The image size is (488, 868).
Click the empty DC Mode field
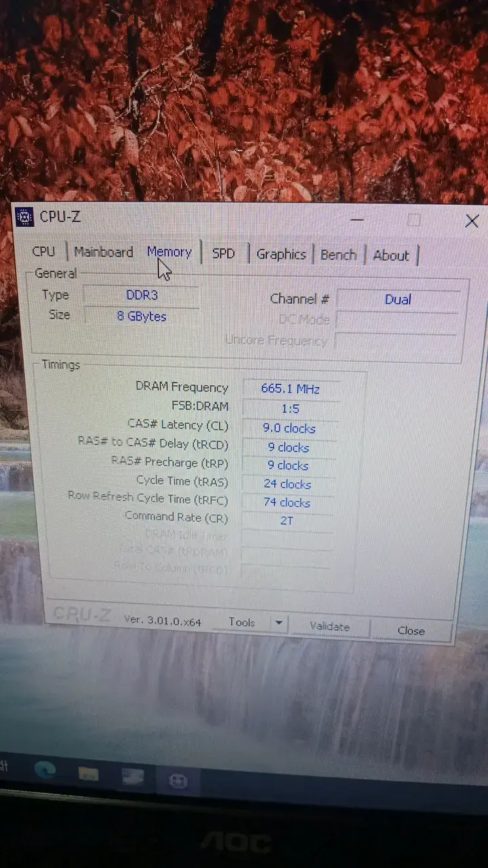[x=397, y=321]
